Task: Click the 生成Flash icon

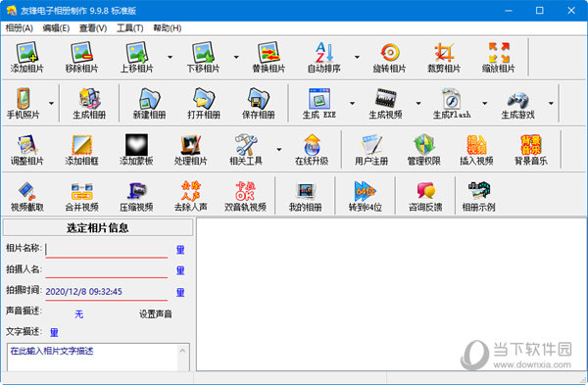Action: pyautogui.click(x=452, y=103)
